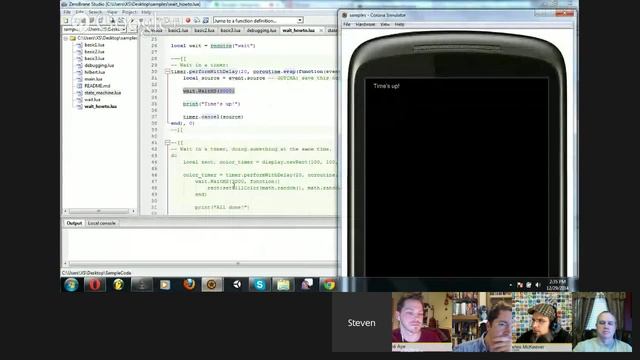Open Help menu in Corona Simulator window

click(400, 24)
